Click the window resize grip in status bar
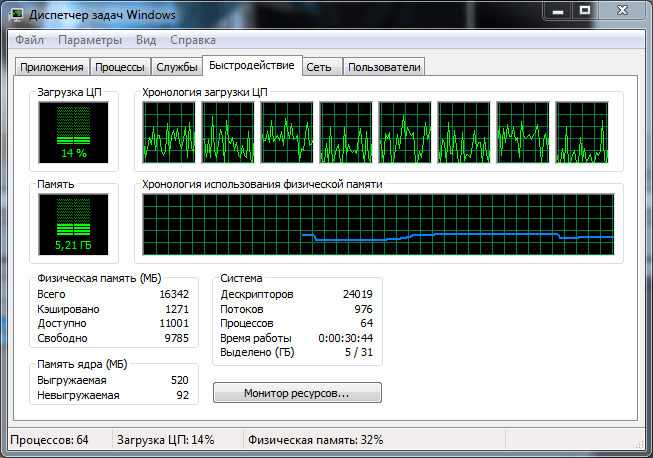This screenshot has width=653, height=458. [x=639, y=444]
